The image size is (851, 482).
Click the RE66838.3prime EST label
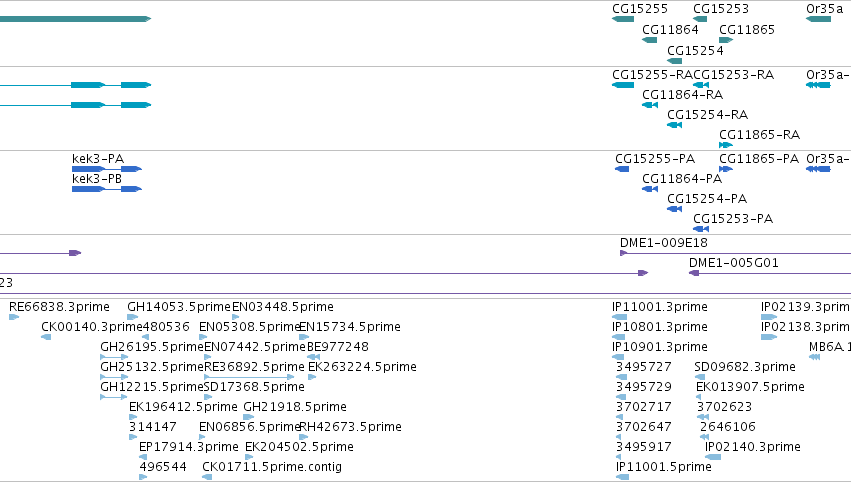tap(59, 307)
